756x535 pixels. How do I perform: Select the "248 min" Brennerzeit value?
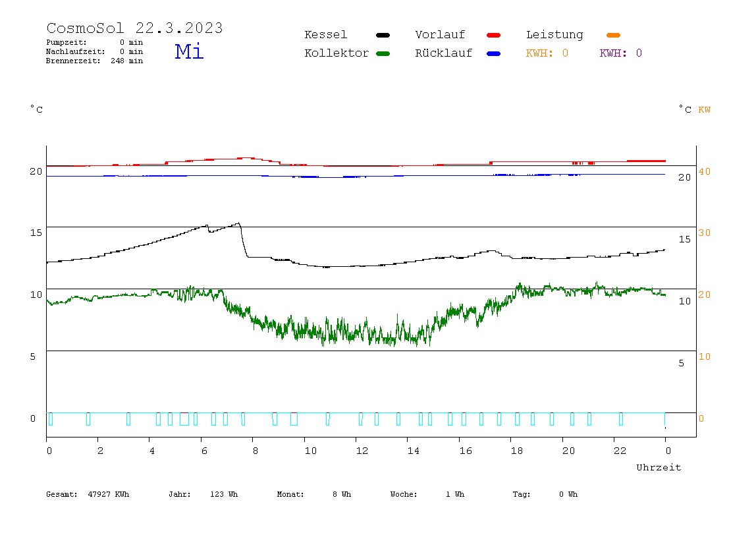pos(127,61)
